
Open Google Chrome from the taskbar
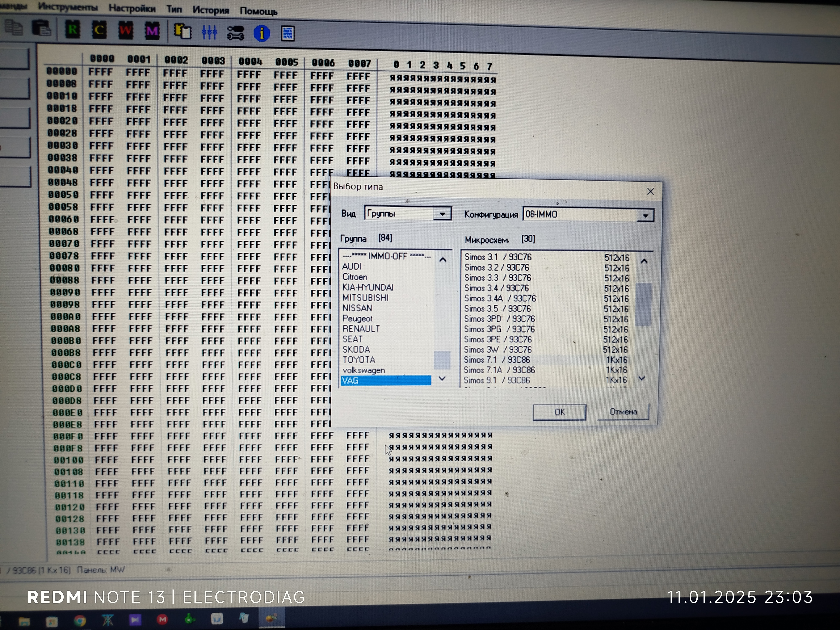(x=80, y=621)
